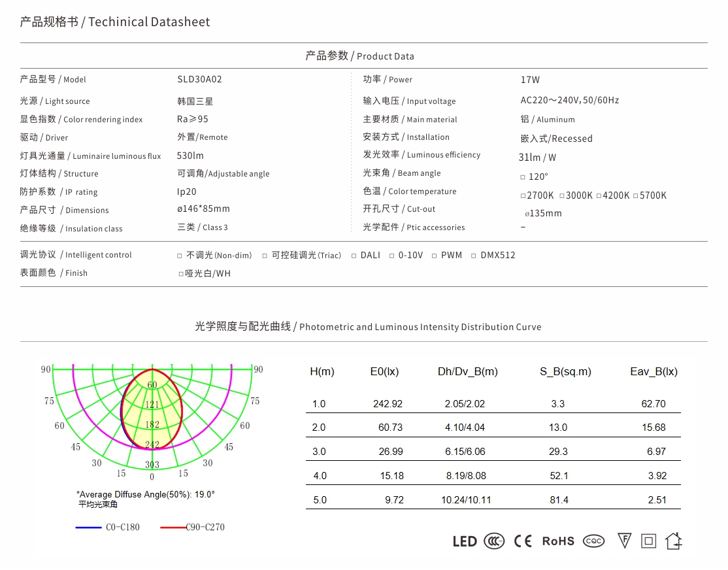Click the triangle F mounting symbol

coord(625,541)
